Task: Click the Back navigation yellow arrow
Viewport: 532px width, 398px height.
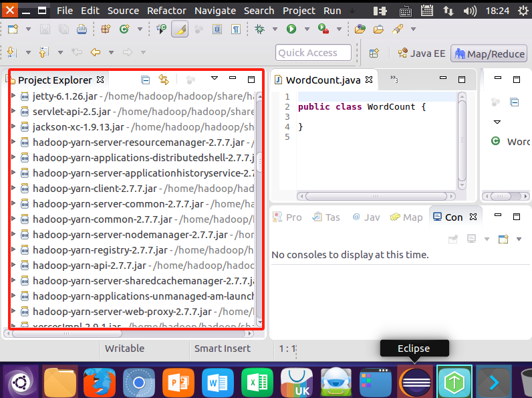Action: pos(96,52)
